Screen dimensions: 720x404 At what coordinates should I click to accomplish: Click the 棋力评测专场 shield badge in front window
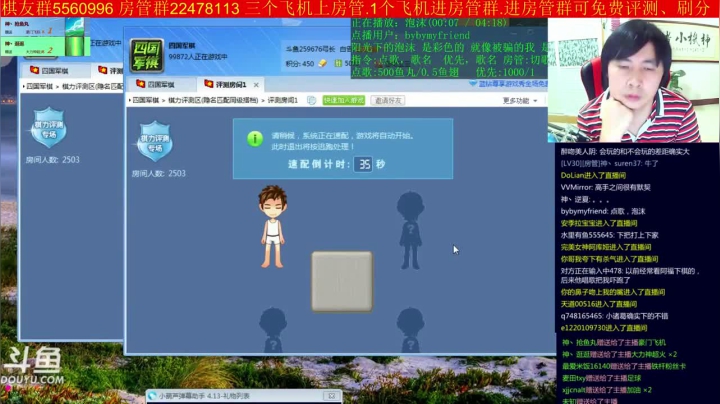point(155,141)
